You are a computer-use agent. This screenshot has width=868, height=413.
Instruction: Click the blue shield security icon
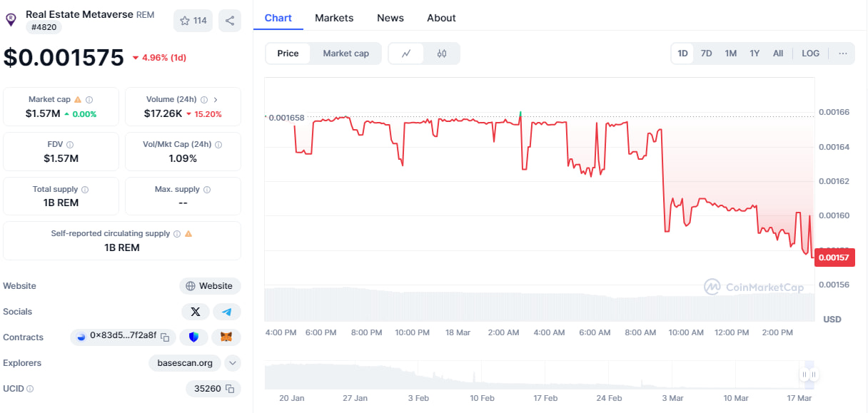tap(193, 337)
